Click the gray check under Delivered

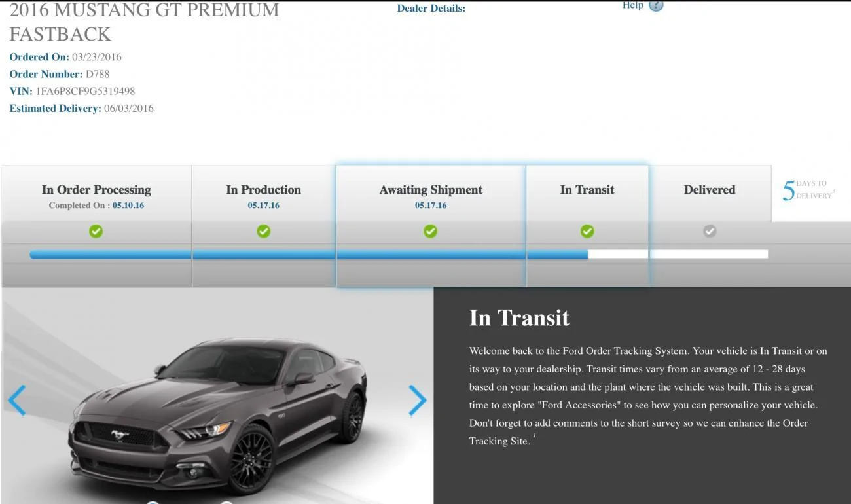point(710,231)
